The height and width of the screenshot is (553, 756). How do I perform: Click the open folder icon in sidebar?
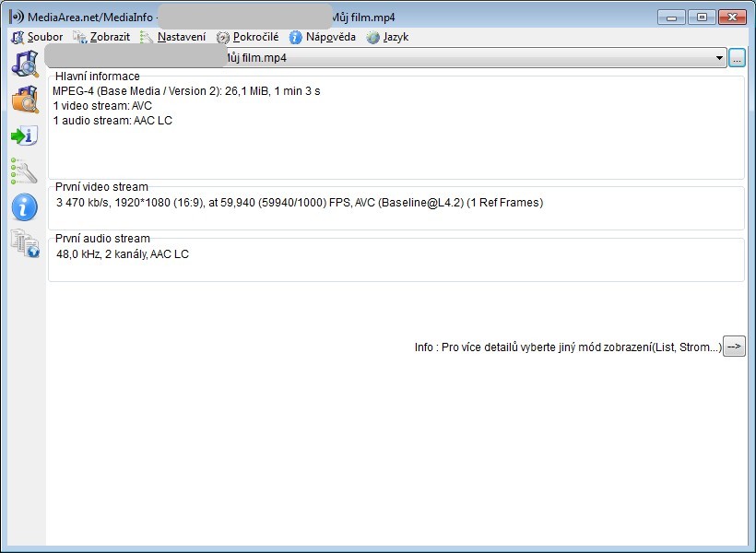pos(24,99)
